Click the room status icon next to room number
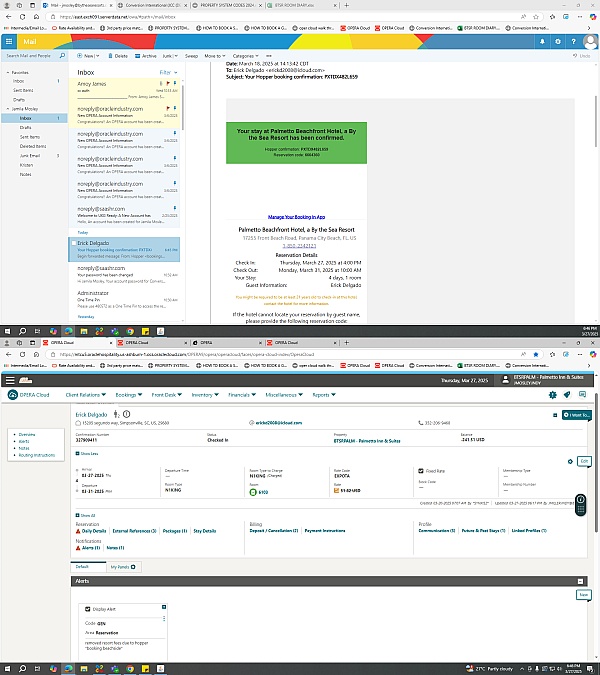The height and width of the screenshot is (675, 600). coord(253,492)
